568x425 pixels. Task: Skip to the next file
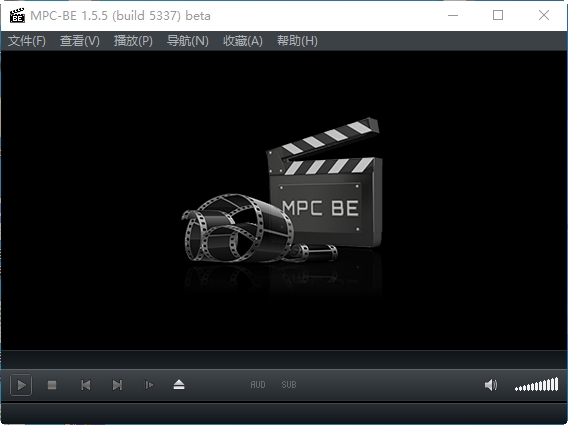click(117, 385)
